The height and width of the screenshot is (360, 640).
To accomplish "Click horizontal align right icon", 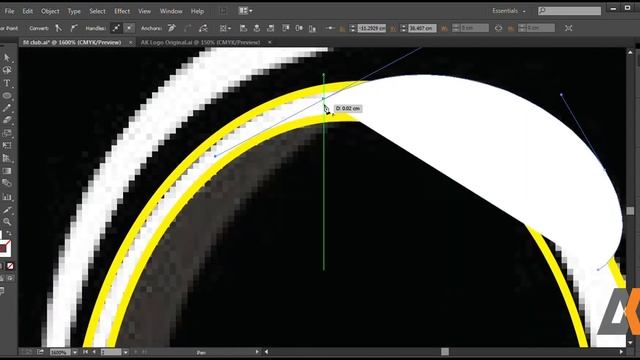I will [271, 28].
